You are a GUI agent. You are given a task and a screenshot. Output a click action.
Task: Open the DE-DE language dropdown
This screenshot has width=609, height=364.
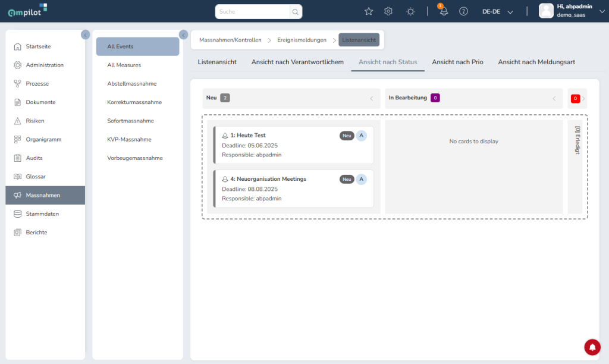tap(497, 12)
